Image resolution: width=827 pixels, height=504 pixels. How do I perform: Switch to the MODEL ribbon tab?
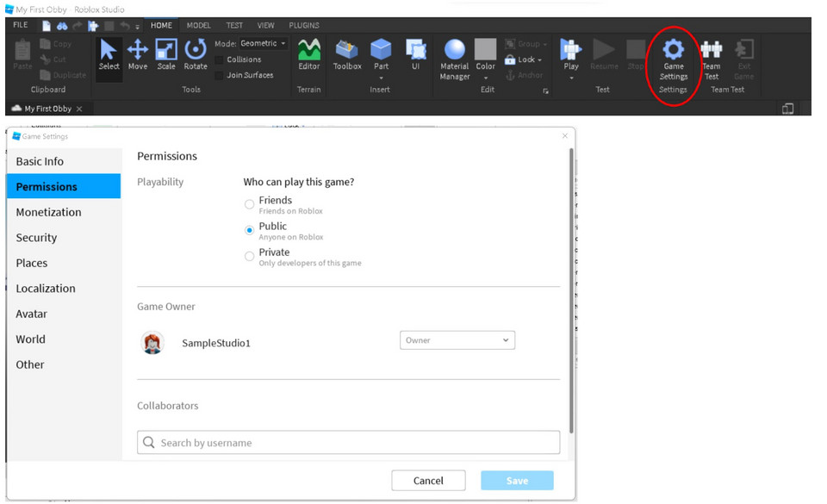(198, 25)
